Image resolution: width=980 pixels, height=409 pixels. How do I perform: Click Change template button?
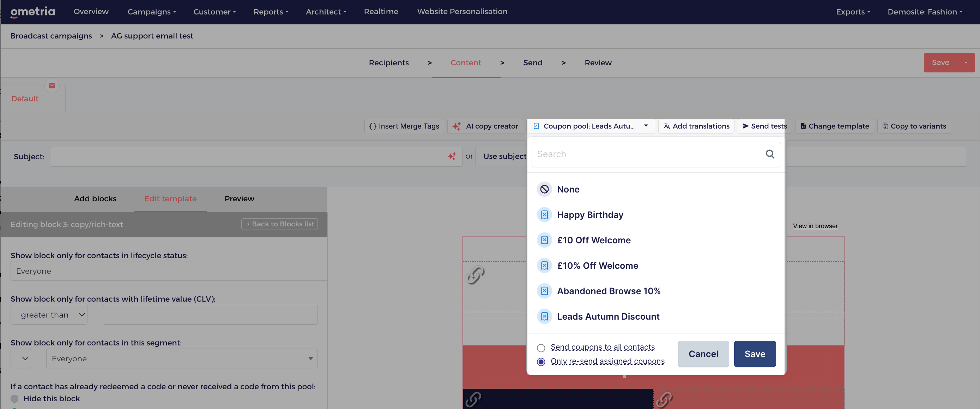(835, 126)
